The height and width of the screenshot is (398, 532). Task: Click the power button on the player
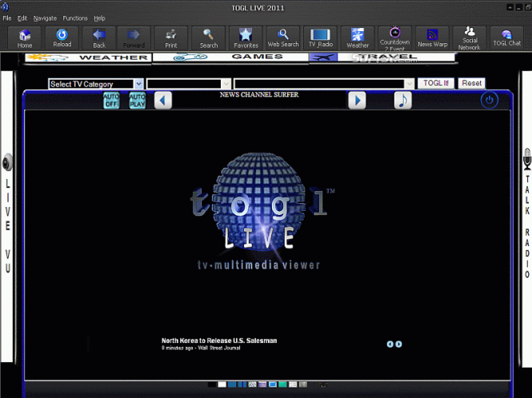490,100
